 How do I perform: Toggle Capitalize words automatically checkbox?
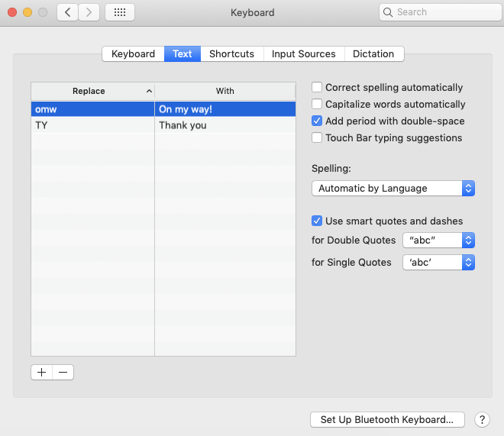(x=317, y=105)
